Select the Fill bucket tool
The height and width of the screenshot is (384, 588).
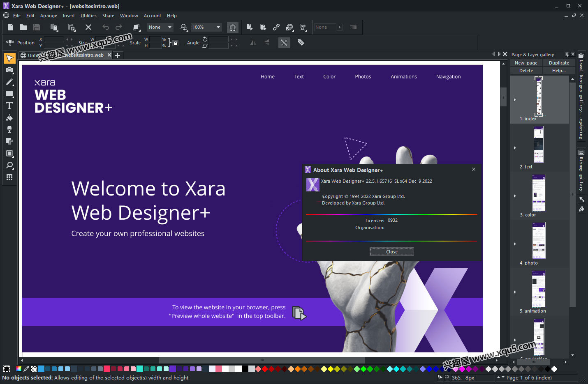coord(9,118)
